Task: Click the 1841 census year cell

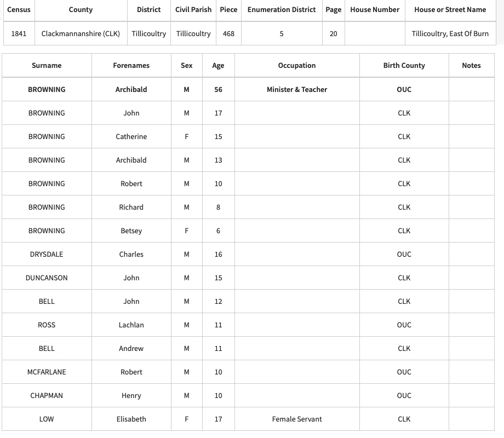Action: 19,33
